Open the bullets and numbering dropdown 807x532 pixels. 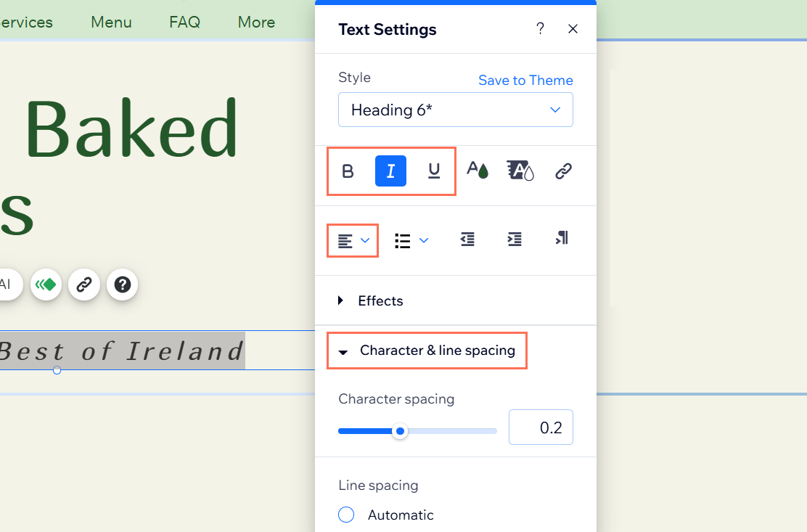[x=411, y=240]
